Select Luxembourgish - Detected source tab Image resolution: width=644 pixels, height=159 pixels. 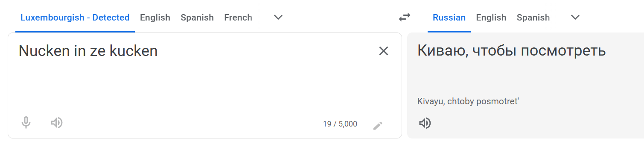coord(75,18)
